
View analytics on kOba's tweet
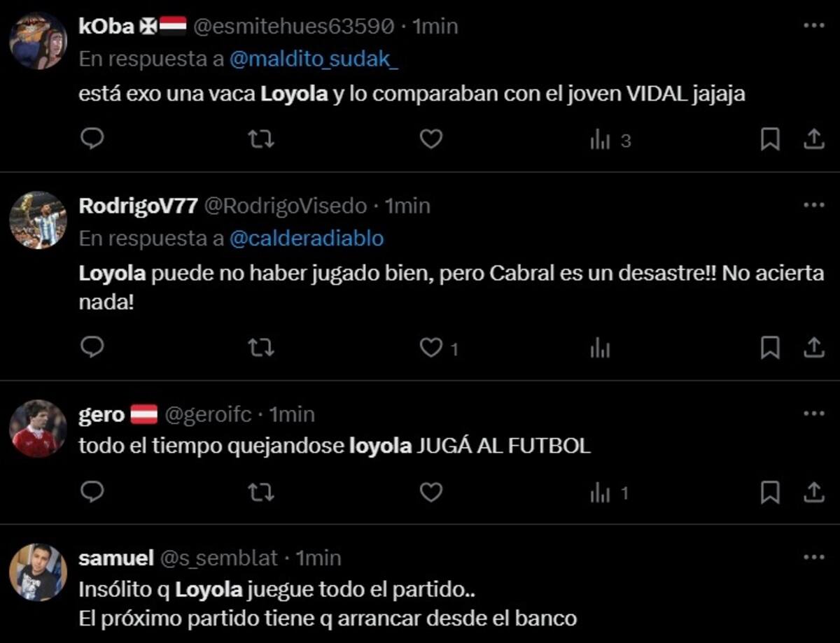click(601, 141)
